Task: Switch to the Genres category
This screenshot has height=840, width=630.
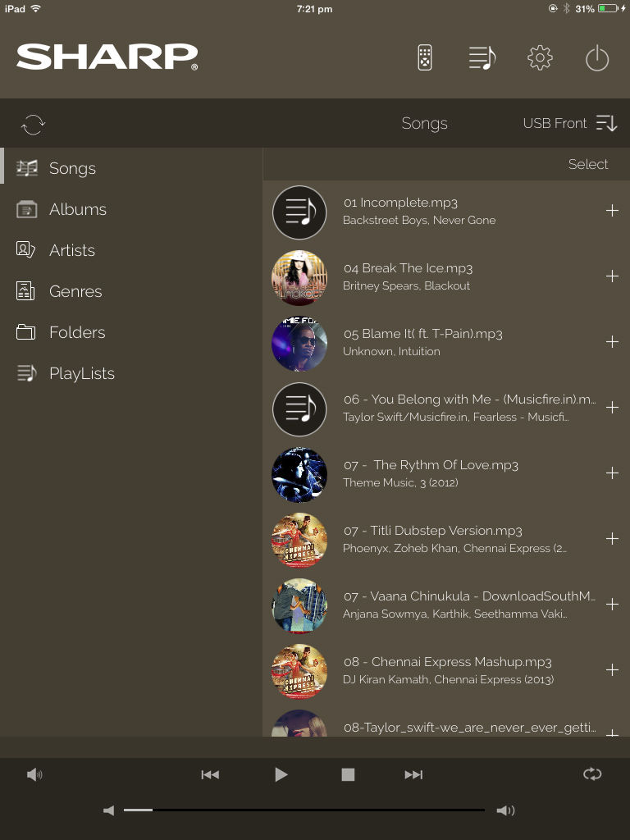Action: point(131,291)
